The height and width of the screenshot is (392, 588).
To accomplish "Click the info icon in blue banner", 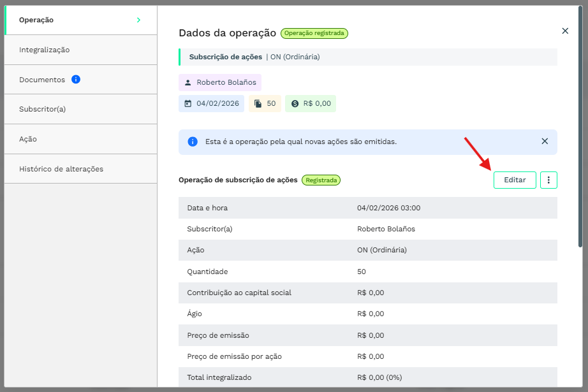I will point(193,142).
